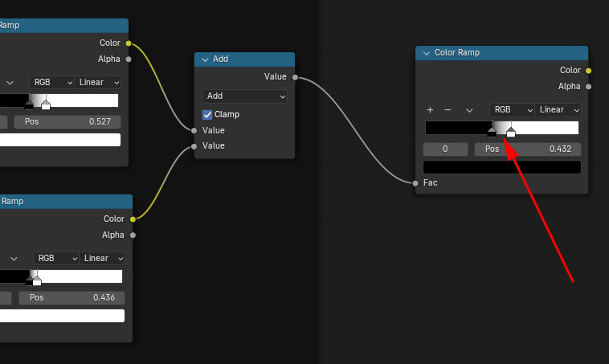Click Pos field showing 0.432

(x=527, y=149)
